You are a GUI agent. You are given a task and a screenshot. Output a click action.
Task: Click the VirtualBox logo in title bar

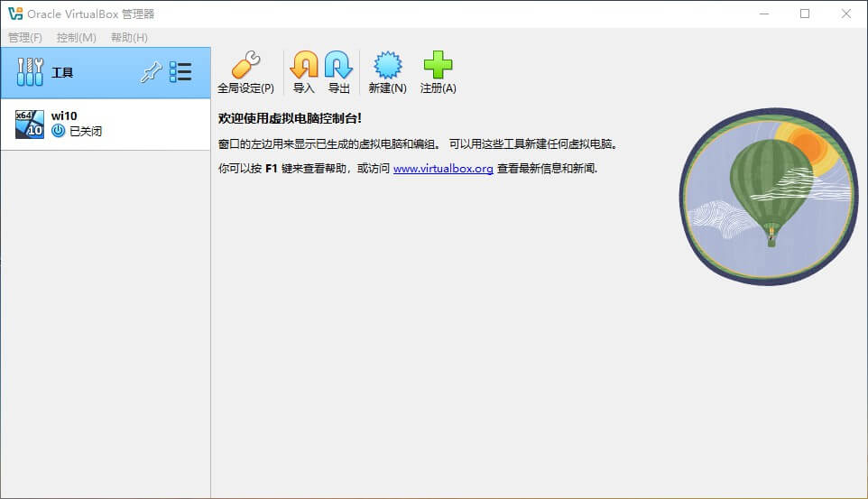[x=15, y=14]
